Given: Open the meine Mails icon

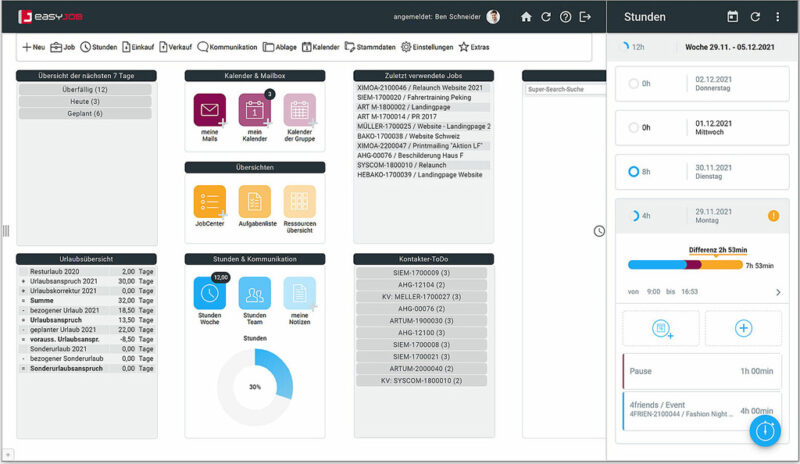Looking at the screenshot, I should point(210,110).
